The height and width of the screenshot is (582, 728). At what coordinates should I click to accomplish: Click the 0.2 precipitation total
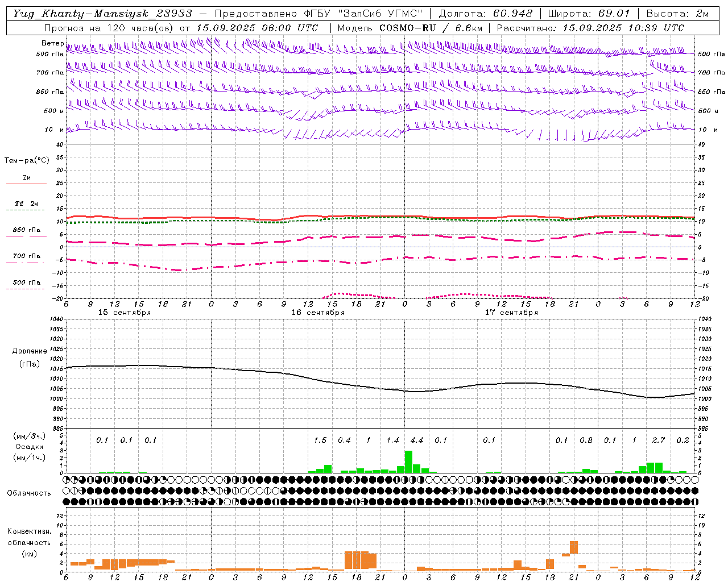(682, 440)
